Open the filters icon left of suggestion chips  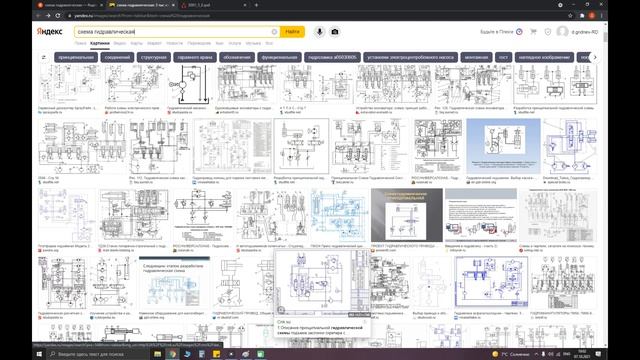44,58
